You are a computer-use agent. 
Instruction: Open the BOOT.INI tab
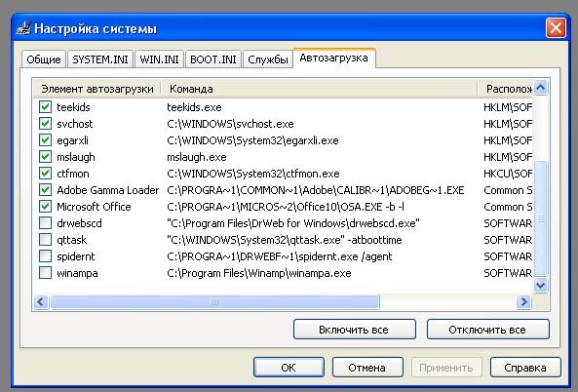click(213, 59)
